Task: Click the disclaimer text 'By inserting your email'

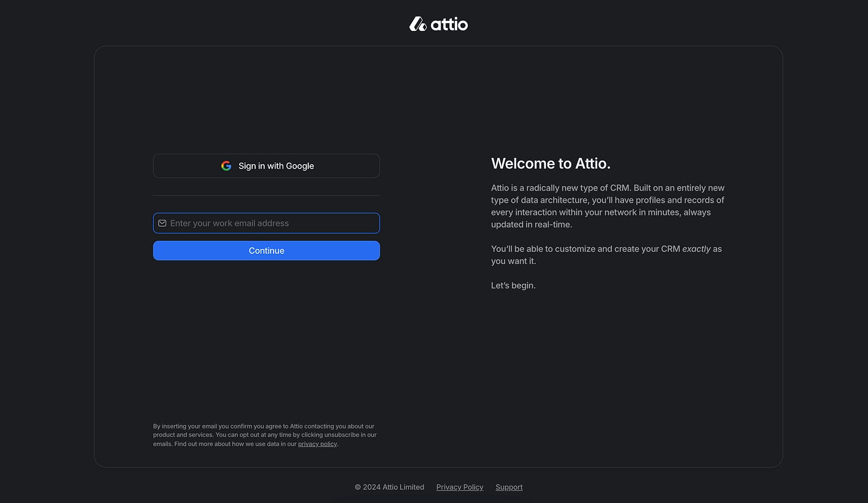Action: coord(265,435)
